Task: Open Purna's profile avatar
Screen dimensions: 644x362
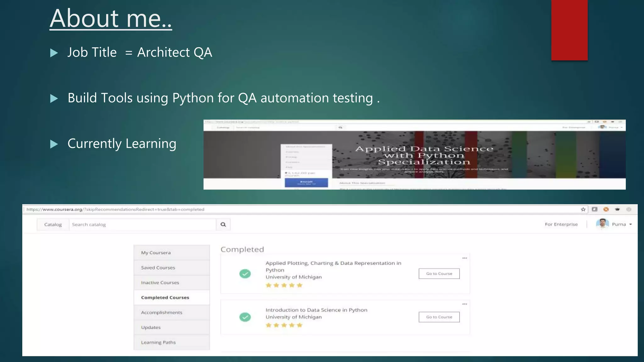Action: tap(602, 224)
